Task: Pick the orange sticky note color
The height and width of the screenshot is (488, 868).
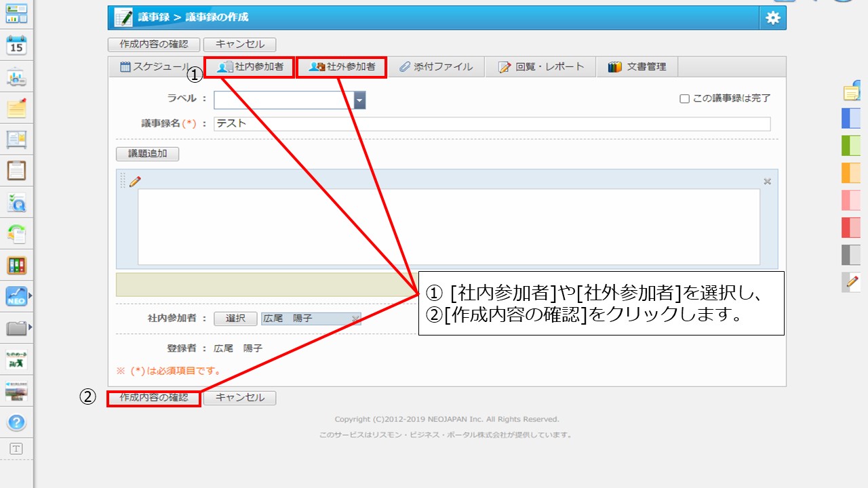Action: click(x=852, y=173)
